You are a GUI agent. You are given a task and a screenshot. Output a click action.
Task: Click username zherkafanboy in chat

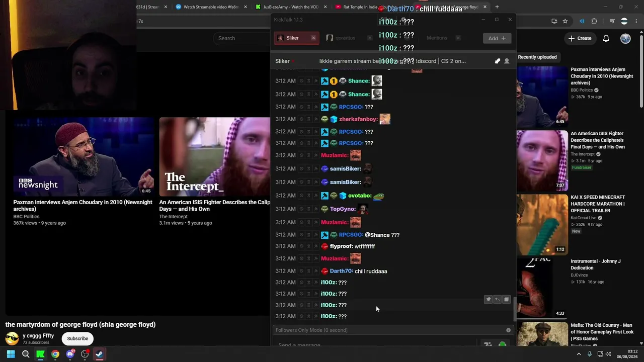click(358, 119)
